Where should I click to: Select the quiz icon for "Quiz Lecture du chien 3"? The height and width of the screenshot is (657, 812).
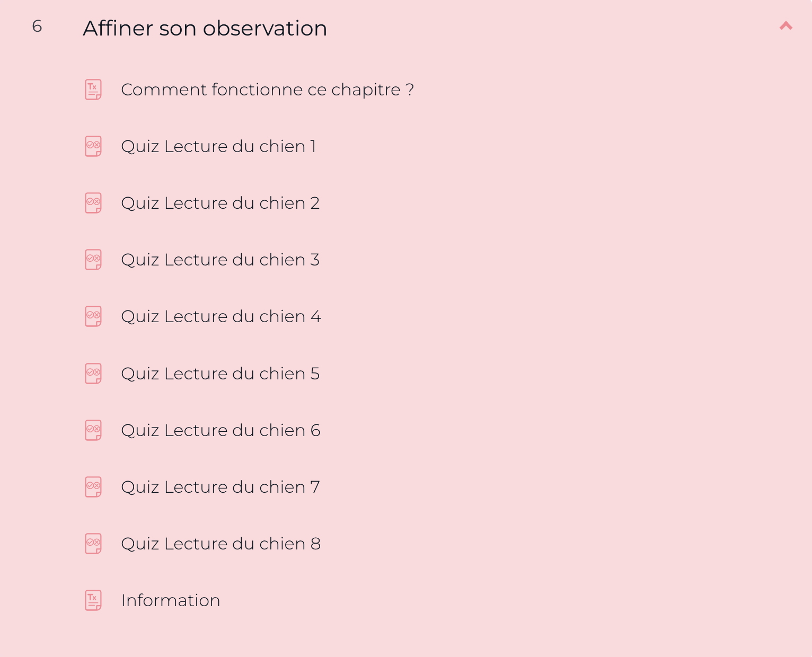[x=93, y=260]
